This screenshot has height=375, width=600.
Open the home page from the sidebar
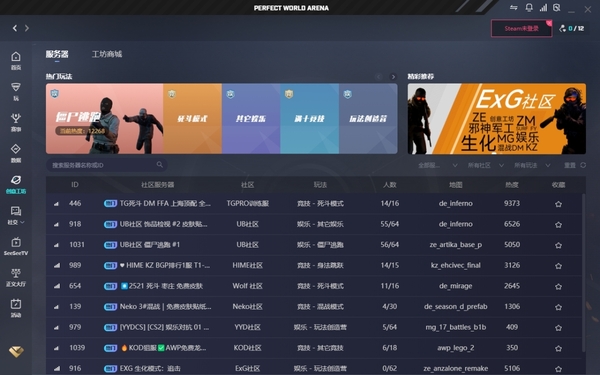point(16,60)
